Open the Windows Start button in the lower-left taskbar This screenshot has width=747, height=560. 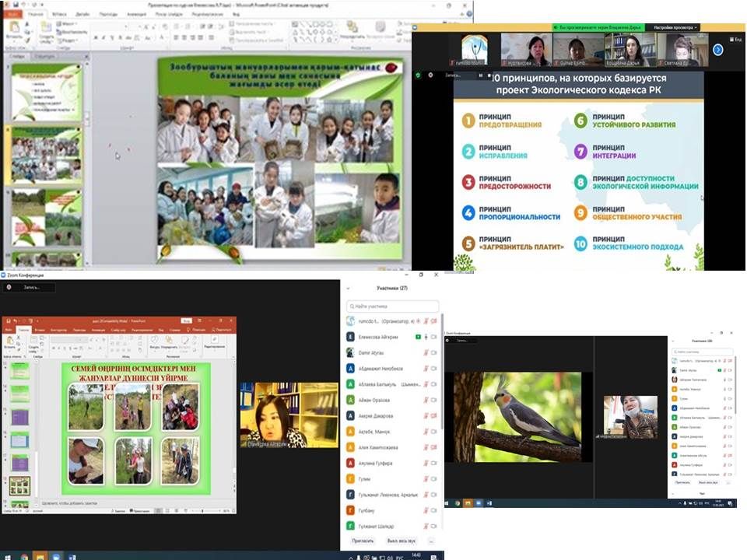(x=7, y=555)
